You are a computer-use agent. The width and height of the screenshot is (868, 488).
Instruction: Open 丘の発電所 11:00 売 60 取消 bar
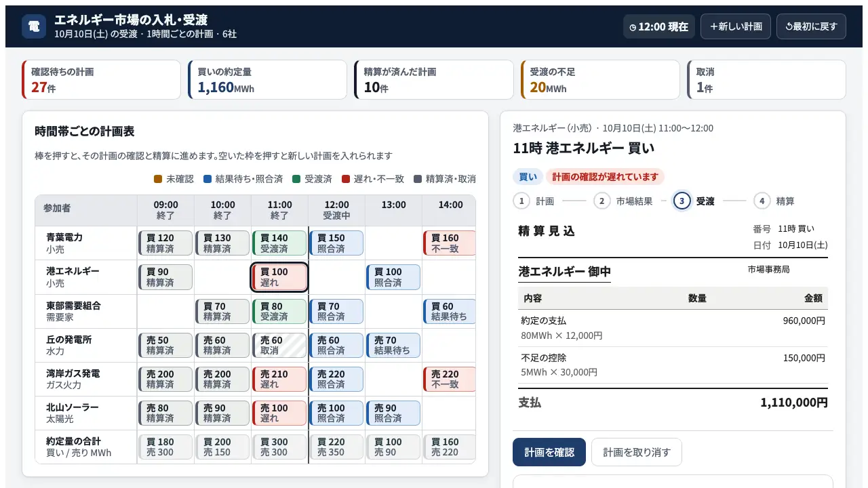(279, 345)
